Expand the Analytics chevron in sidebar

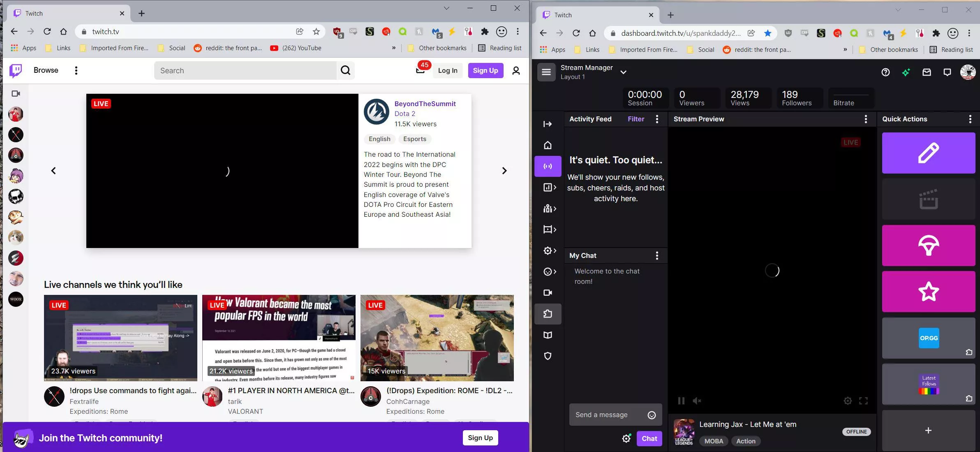(554, 188)
